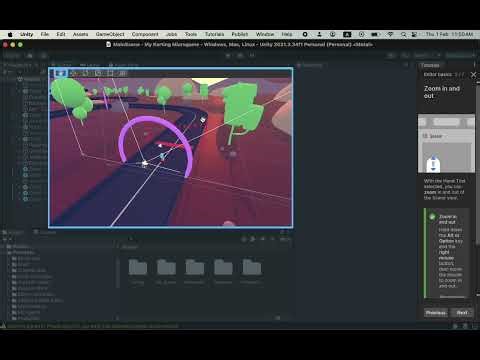Viewport: 480px width, 360px height.
Task: Select the Rect tool in Scene view
Action: click(x=110, y=73)
